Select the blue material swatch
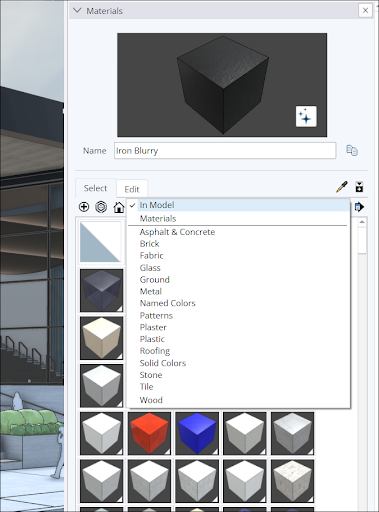 point(197,433)
